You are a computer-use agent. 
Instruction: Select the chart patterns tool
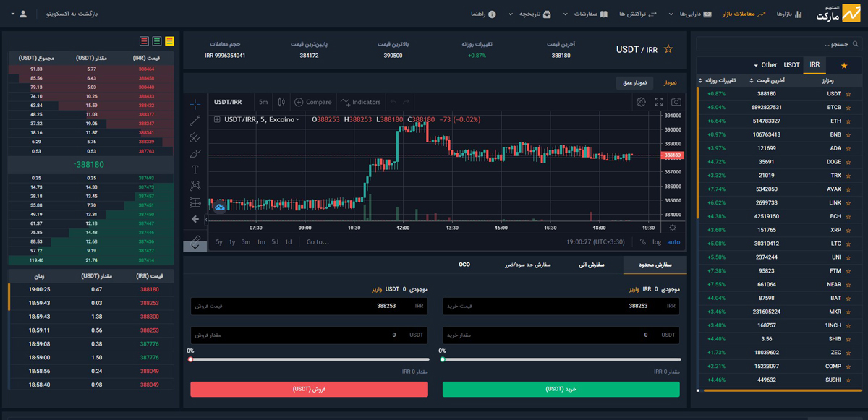click(x=195, y=186)
